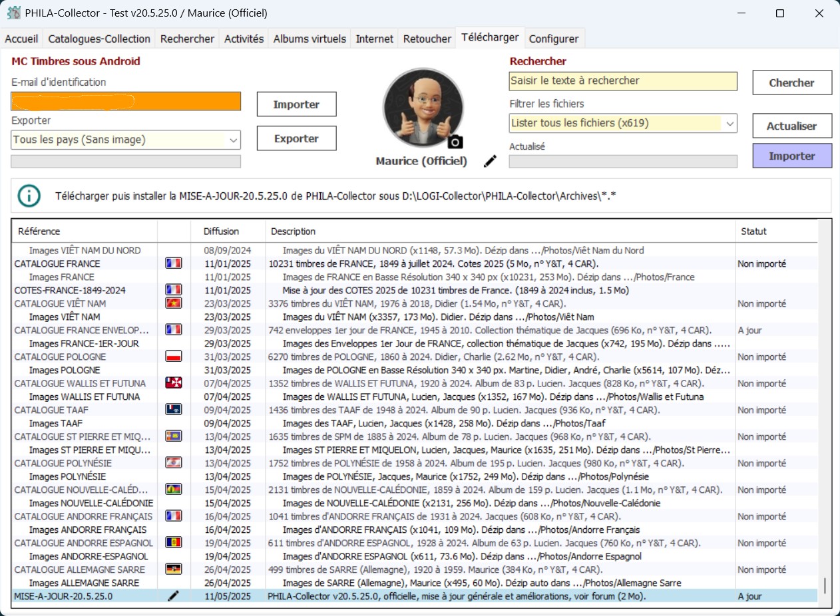The image size is (840, 616).
Task: Click the Wallis et Futuna flag icon
Action: point(173,383)
